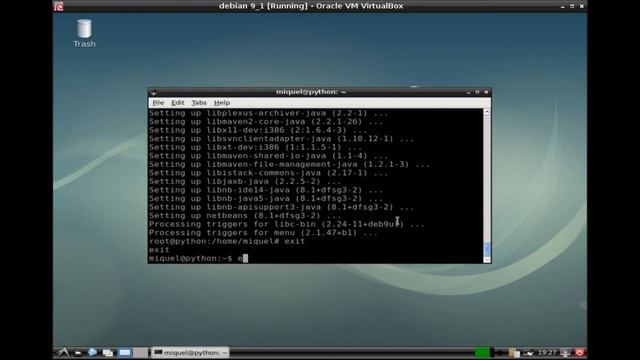
Task: Click the 'Setting up netbeans (8.1+dfsg3-2)' line
Action: click(x=244, y=216)
